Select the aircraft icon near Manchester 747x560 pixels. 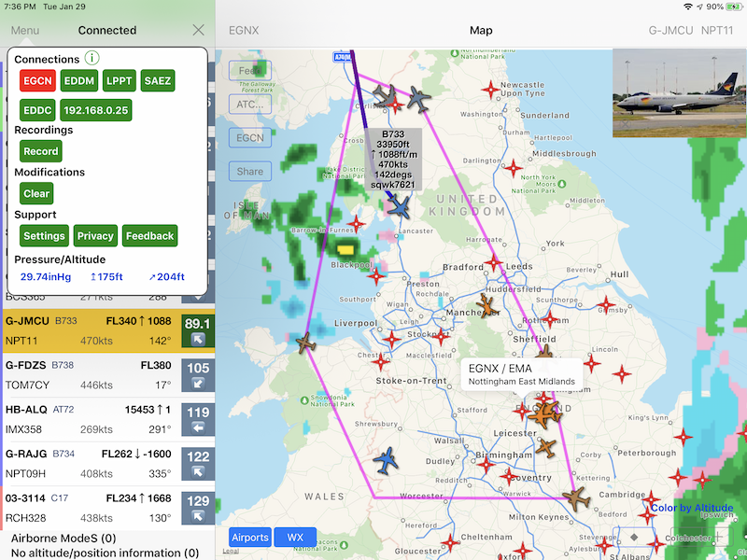[486, 306]
